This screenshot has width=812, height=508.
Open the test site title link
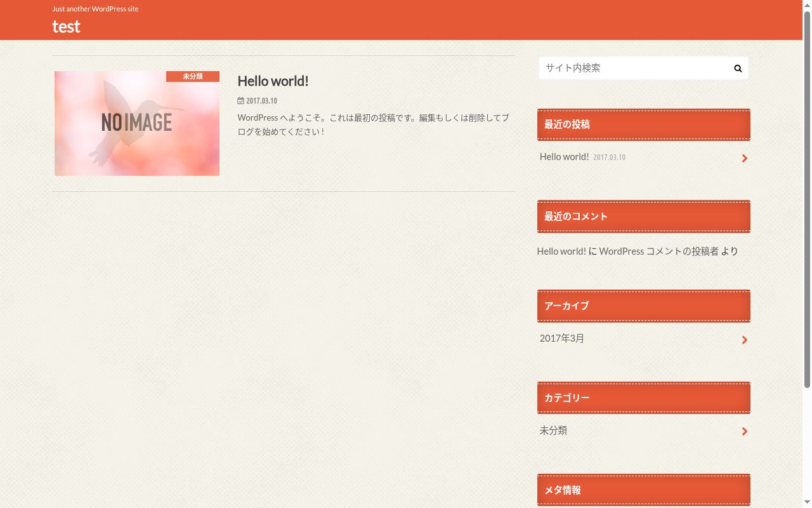coord(66,26)
